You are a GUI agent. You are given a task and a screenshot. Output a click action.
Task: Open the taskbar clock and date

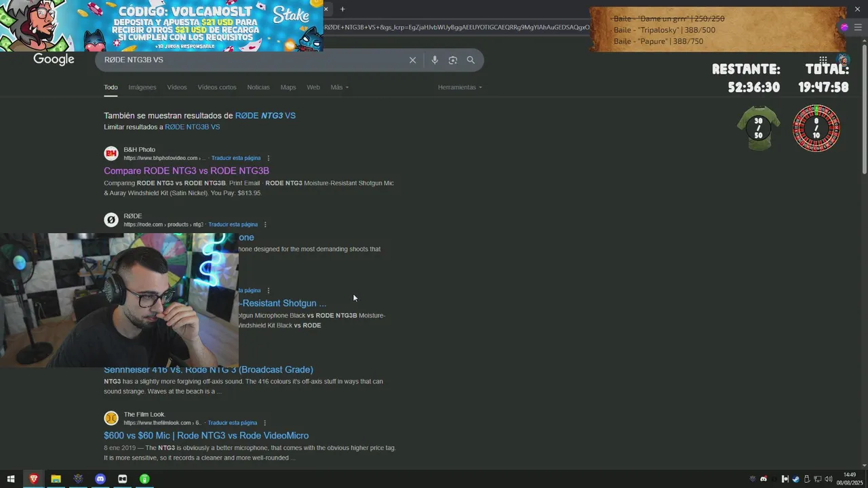[x=850, y=479]
